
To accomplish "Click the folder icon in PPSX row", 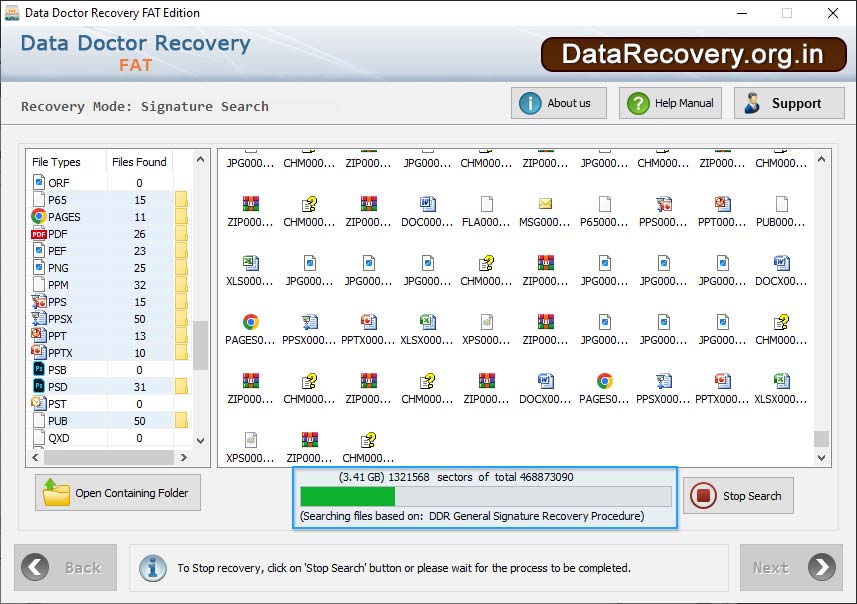I will [181, 319].
